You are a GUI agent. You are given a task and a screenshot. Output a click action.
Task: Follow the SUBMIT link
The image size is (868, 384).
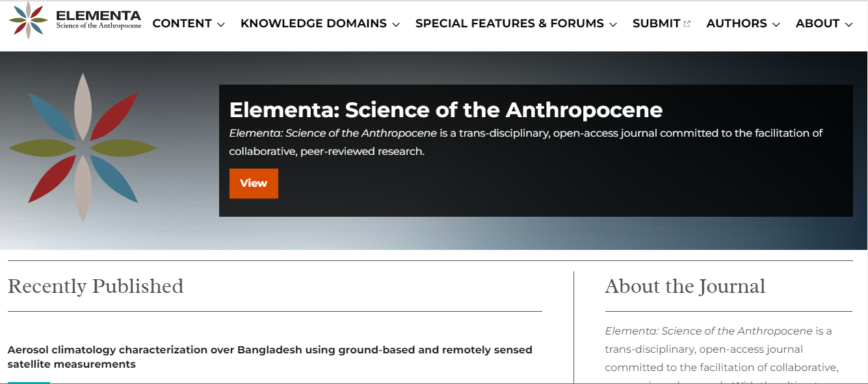coord(656,23)
